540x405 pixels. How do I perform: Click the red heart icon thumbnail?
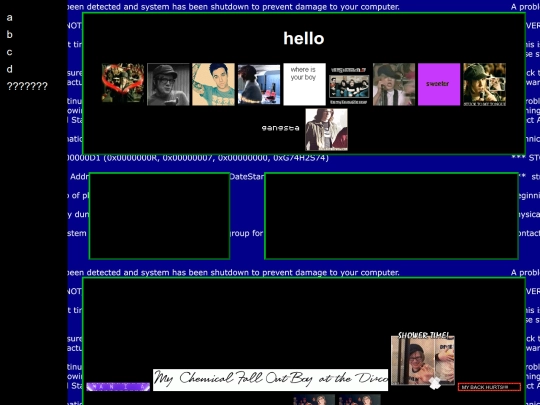[123, 83]
